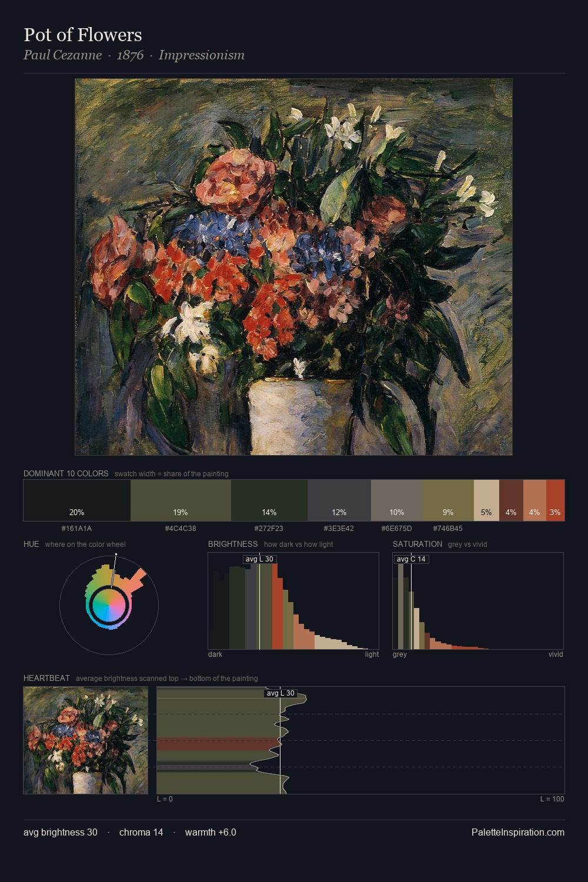The height and width of the screenshot is (882, 588).
Task: Click the hex code '#746B45' label
Action: [x=448, y=528]
